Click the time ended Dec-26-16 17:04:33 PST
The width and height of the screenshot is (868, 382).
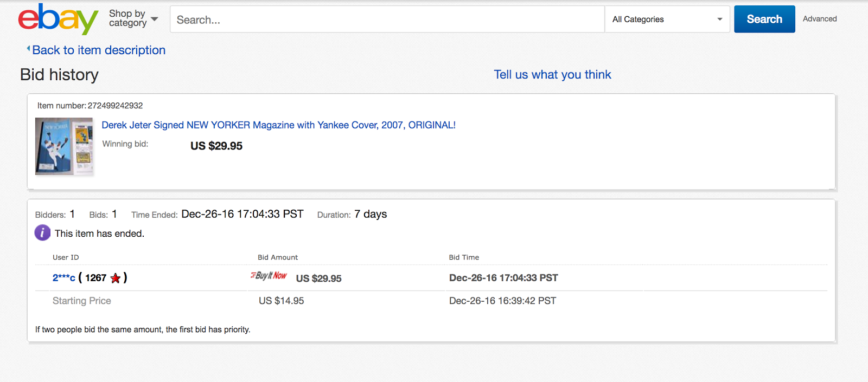click(242, 214)
